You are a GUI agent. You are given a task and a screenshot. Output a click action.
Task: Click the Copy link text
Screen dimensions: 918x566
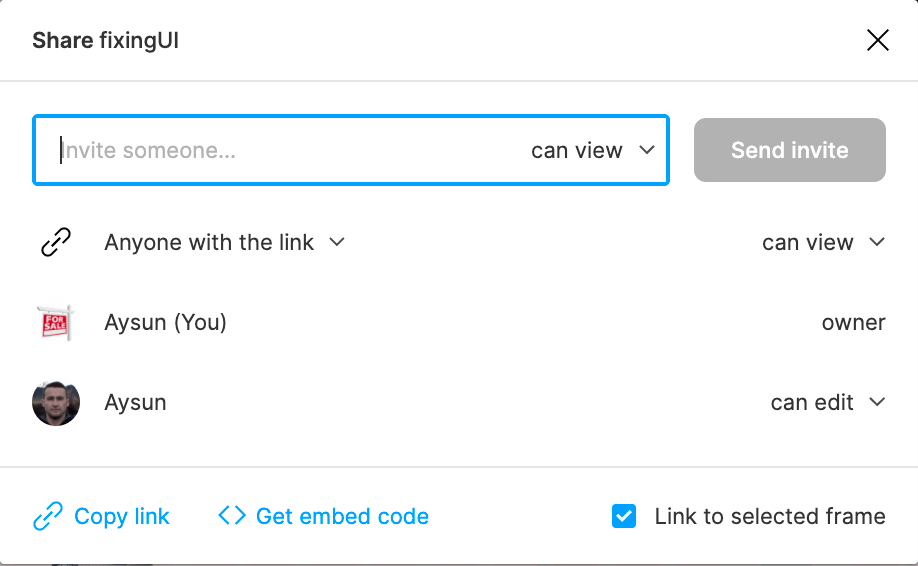coord(122,516)
